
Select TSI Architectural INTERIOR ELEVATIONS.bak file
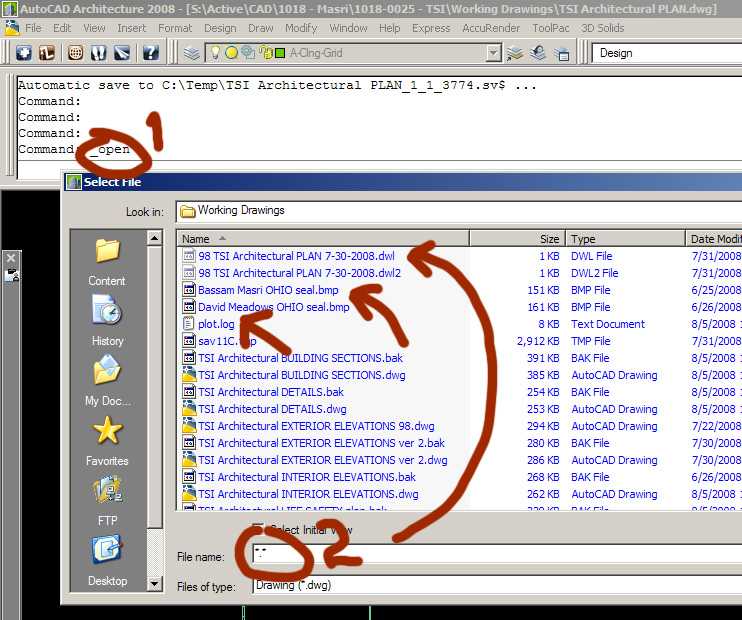point(299,478)
